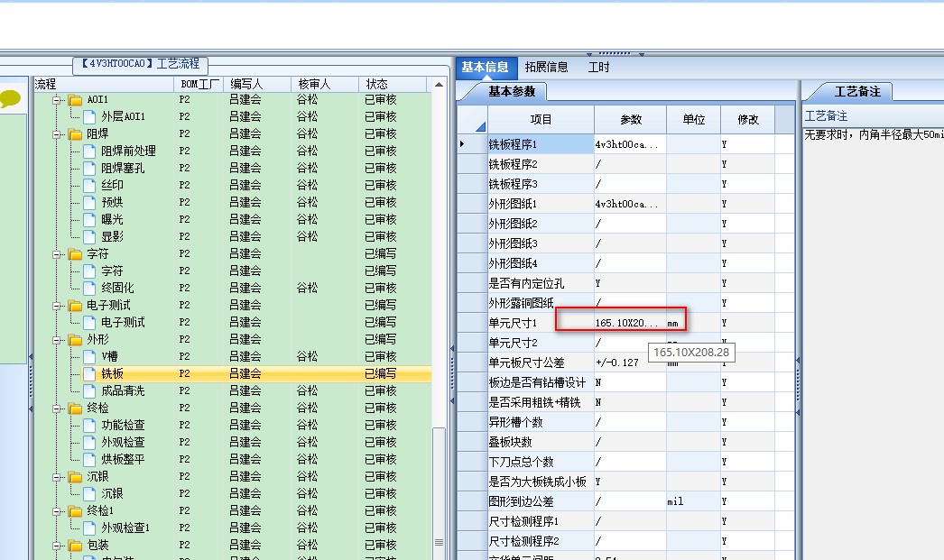
Task: Sort by the 参数 column header
Action: pos(630,120)
